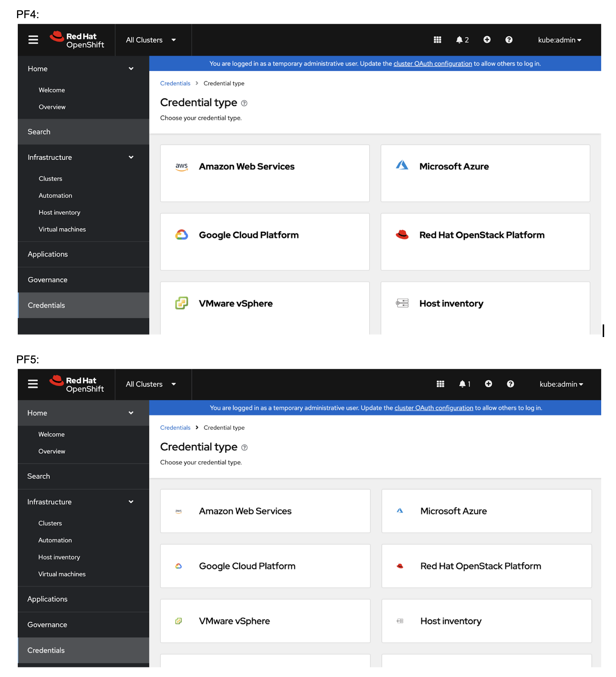
Task: Collapse the Infrastructure section chevron in PF5 sidebar
Action: [131, 502]
